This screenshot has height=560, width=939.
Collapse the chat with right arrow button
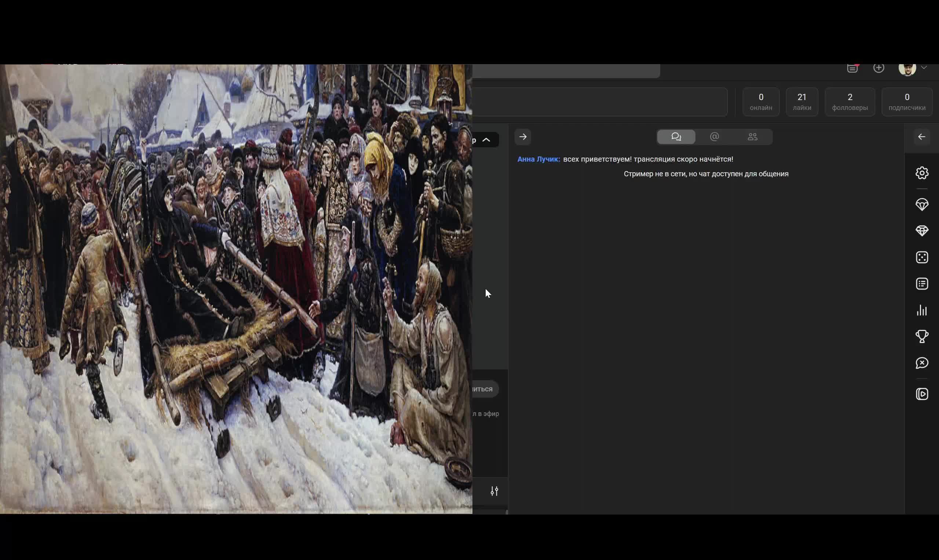523,137
